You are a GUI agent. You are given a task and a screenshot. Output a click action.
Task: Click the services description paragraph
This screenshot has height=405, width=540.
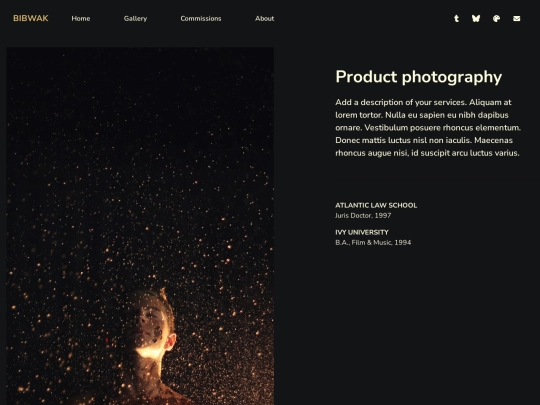click(428, 127)
